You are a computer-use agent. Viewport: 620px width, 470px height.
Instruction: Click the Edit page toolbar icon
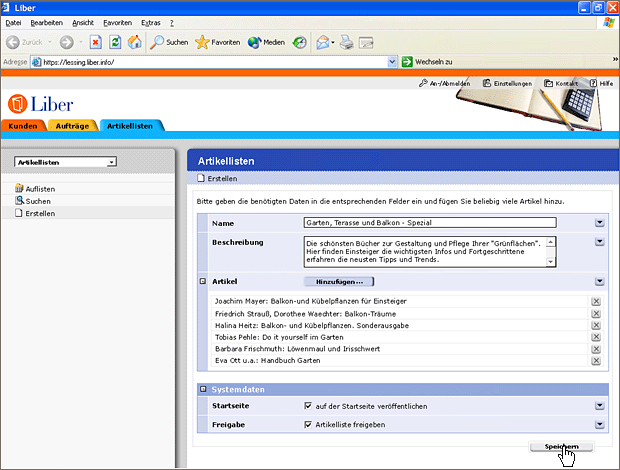coord(366,42)
